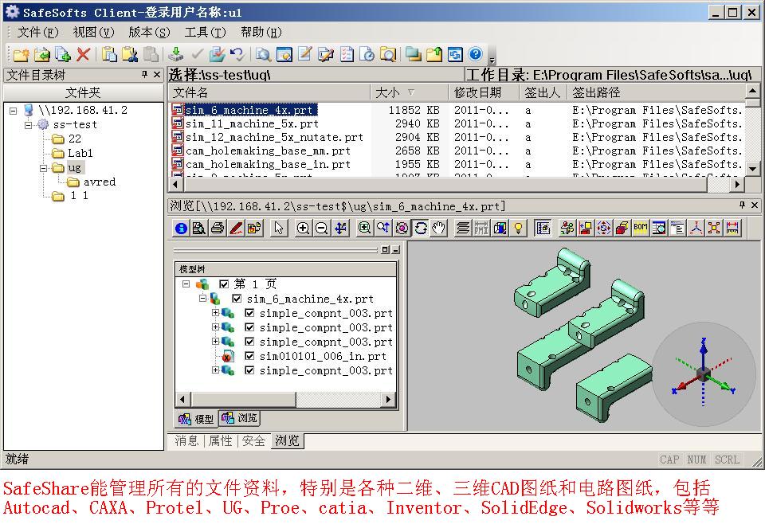765x532 pixels.
Task: Click the rotate view circular arrows icon
Action: coord(421,228)
